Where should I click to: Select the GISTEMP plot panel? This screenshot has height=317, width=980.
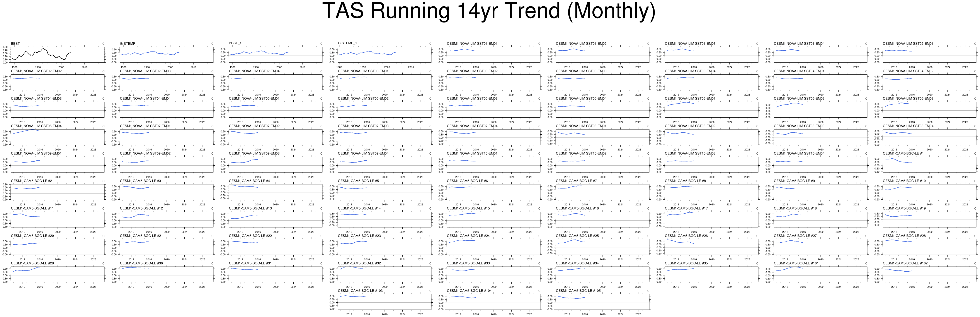(167, 55)
